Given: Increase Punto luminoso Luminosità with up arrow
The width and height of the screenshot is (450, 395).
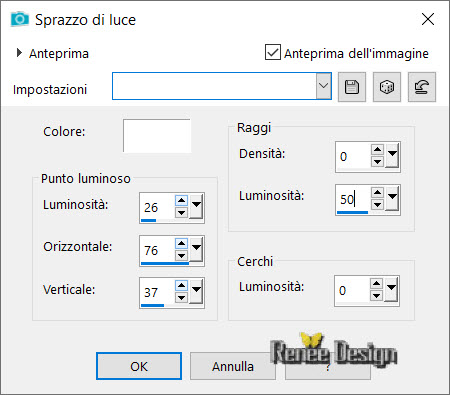Looking at the screenshot, I should point(181,200).
